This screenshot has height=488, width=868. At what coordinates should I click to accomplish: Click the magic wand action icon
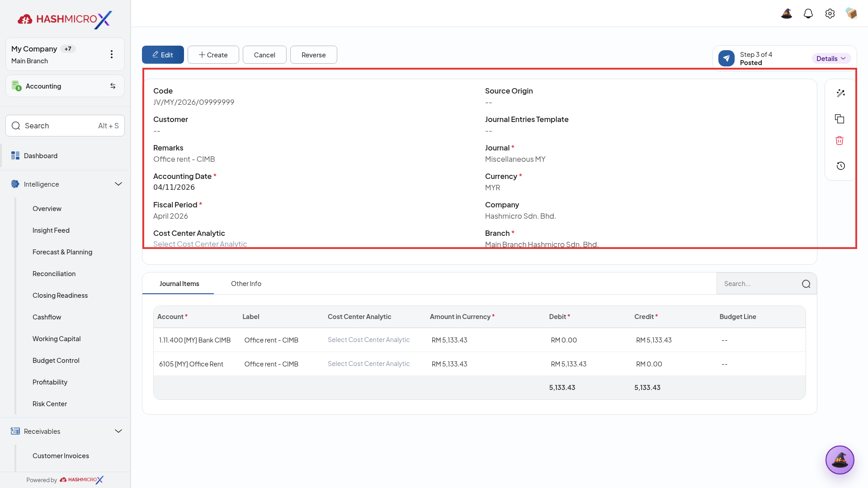840,93
